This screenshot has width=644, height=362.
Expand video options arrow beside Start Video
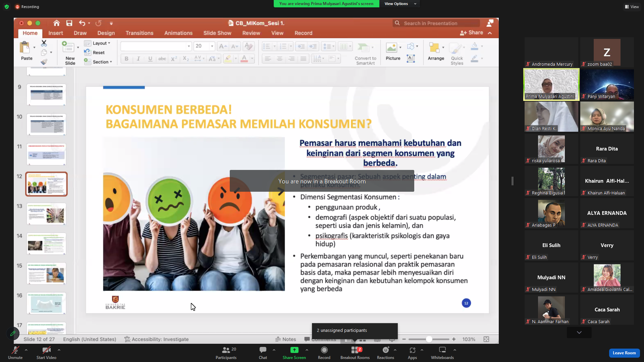point(59,350)
